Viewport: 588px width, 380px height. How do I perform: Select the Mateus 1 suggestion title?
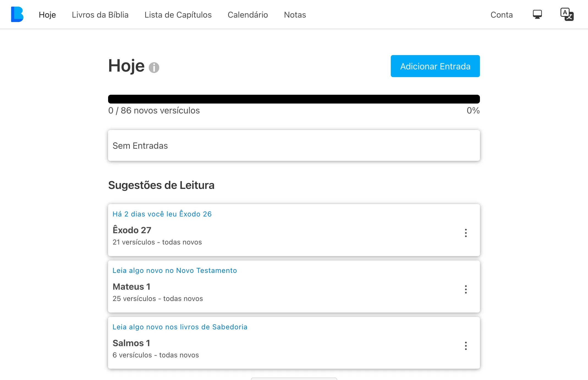tap(131, 287)
